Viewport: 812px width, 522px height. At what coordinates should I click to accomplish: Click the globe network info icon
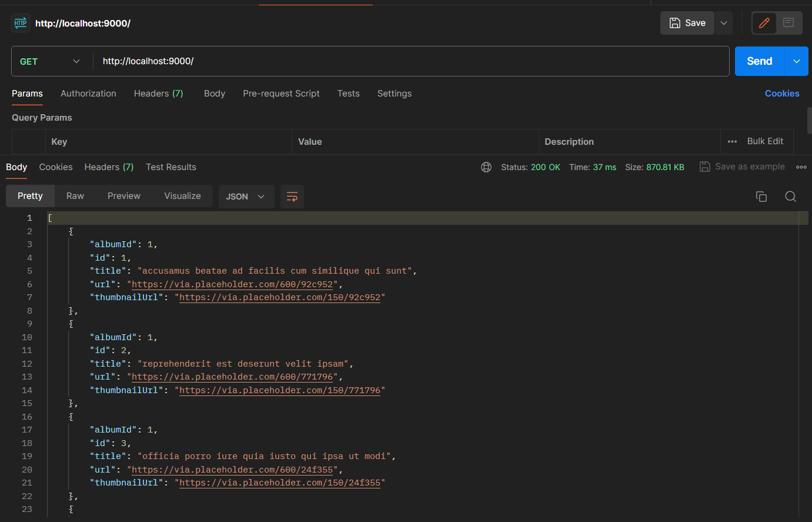point(486,167)
